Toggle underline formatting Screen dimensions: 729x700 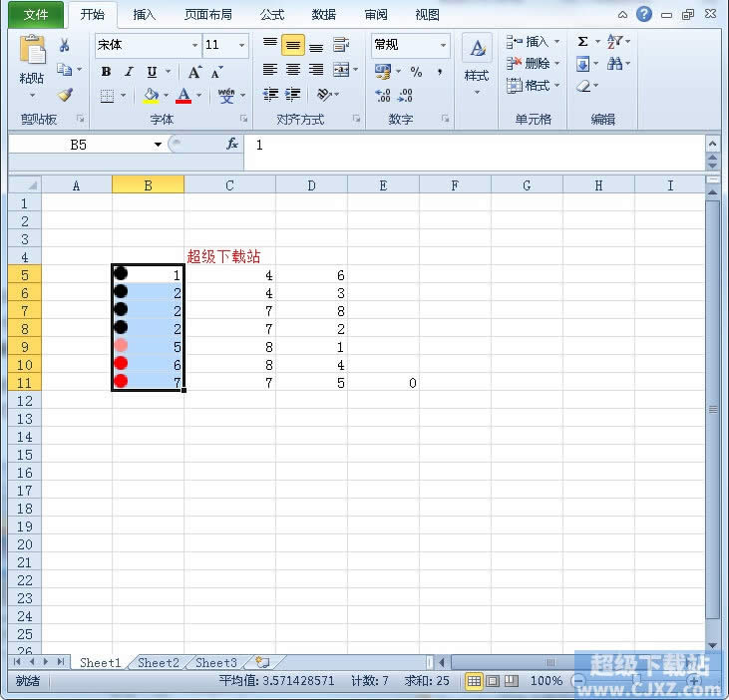[x=152, y=72]
